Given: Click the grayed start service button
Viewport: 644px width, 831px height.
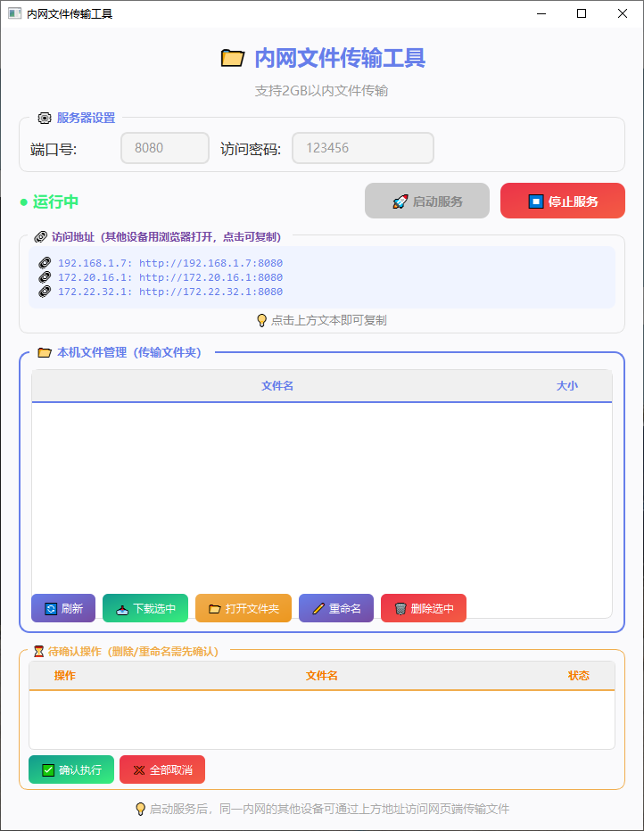Looking at the screenshot, I should 426,201.
